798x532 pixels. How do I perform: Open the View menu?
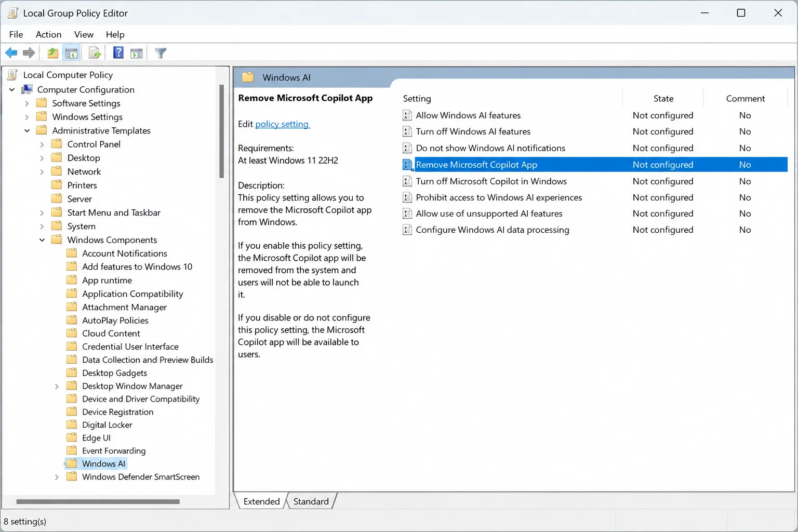(x=84, y=34)
